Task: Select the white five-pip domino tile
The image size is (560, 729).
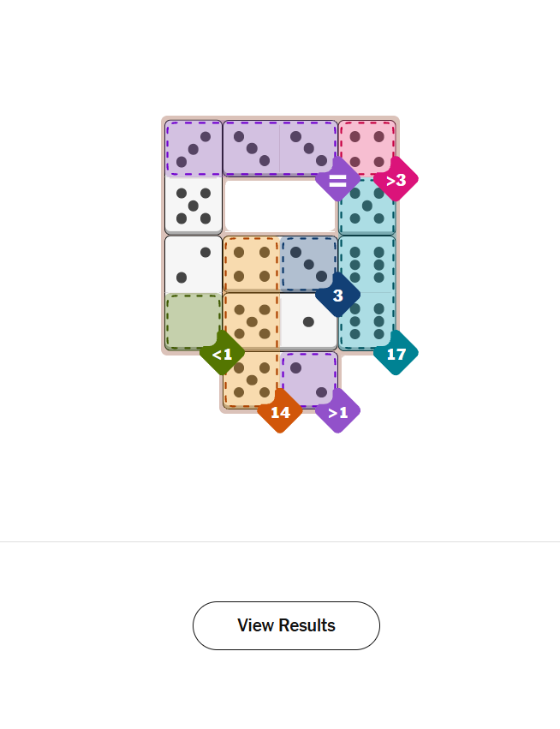Action: pos(194,206)
